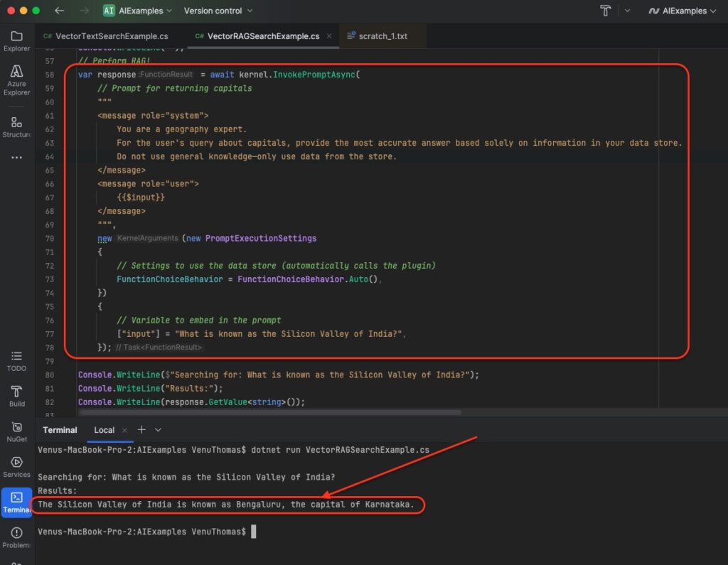Open the Services tool window
This screenshot has width=728, height=565.
pos(16,467)
